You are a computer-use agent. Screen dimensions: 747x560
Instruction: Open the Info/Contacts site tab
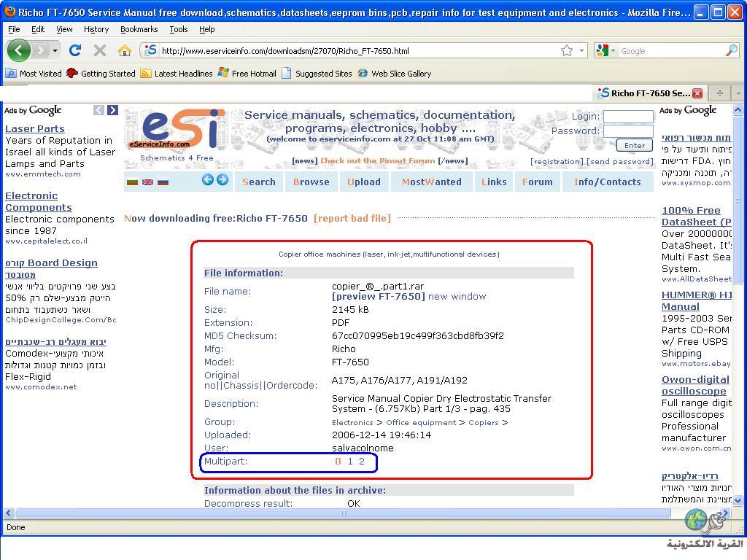[x=608, y=182]
